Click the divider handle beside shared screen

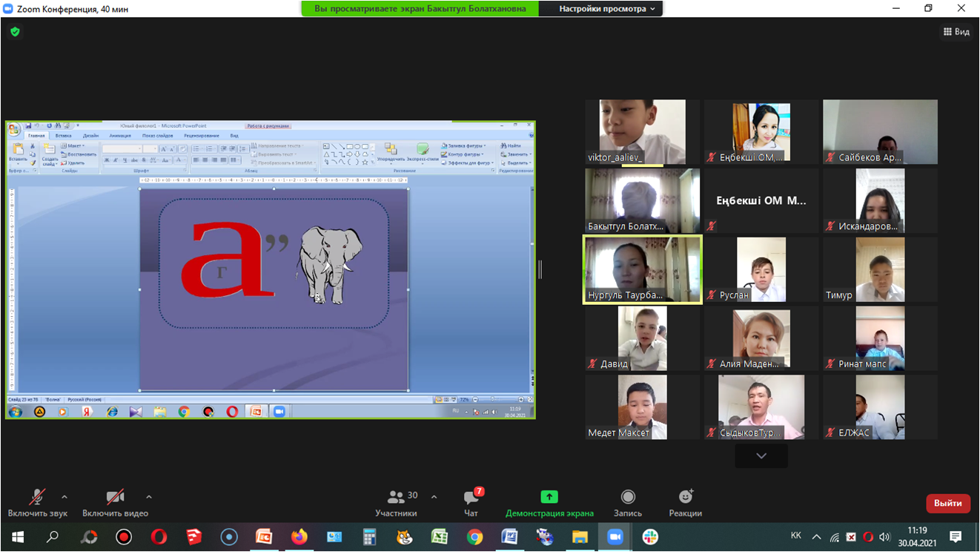[540, 270]
